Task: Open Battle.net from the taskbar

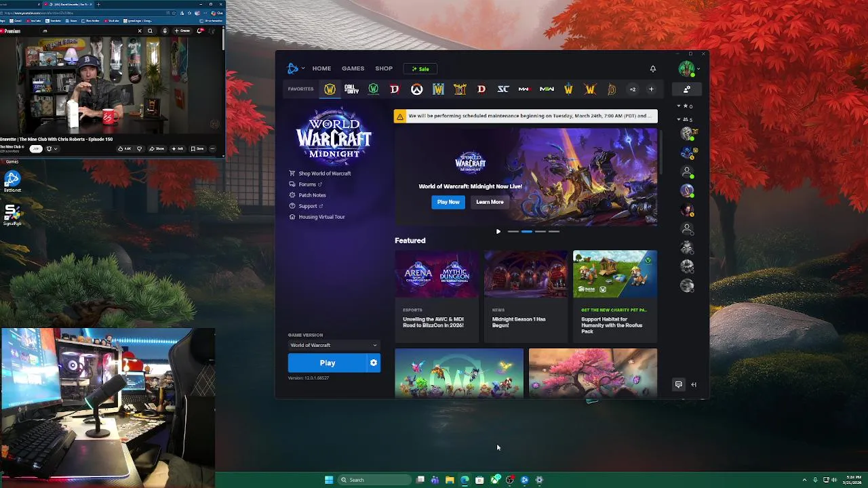Action: (525, 480)
